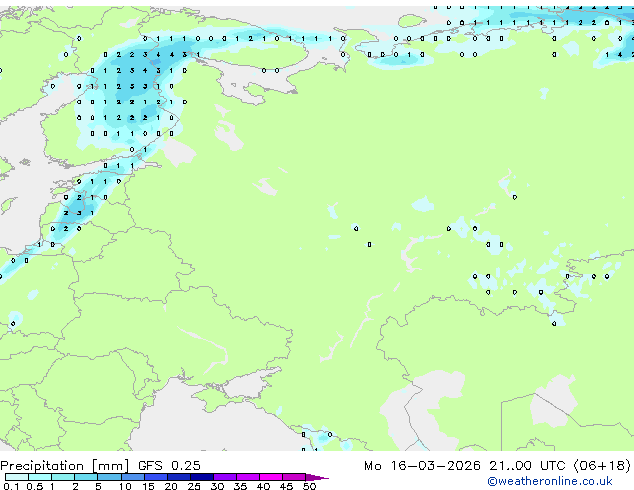Click the "35" legend scale label
This screenshot has width=634, height=490.
(x=240, y=486)
